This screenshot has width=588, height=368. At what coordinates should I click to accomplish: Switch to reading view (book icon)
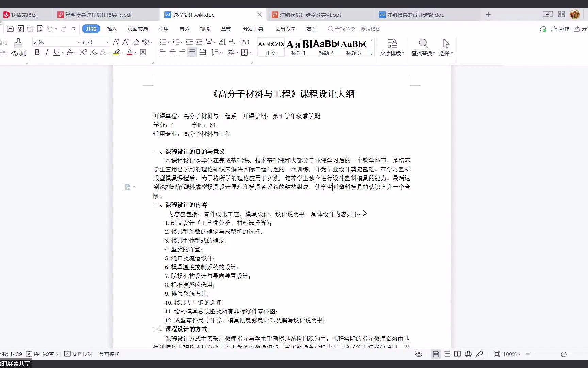click(x=458, y=354)
